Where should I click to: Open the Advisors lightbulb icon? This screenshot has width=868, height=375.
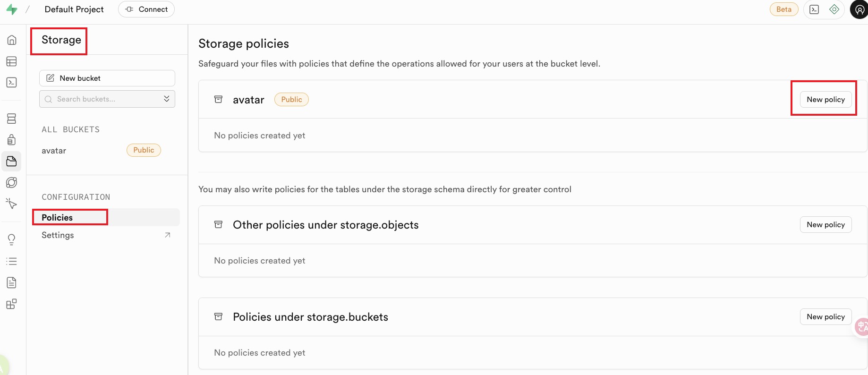12,239
